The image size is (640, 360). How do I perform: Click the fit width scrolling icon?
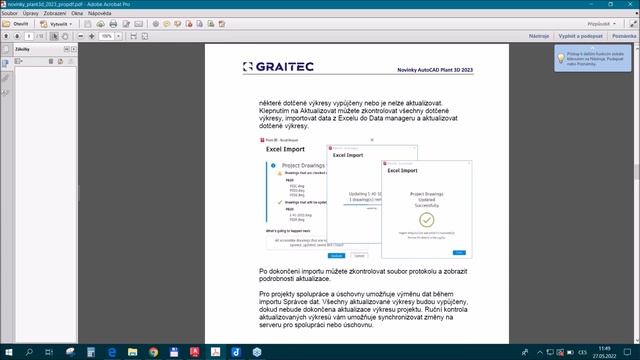tap(133, 36)
